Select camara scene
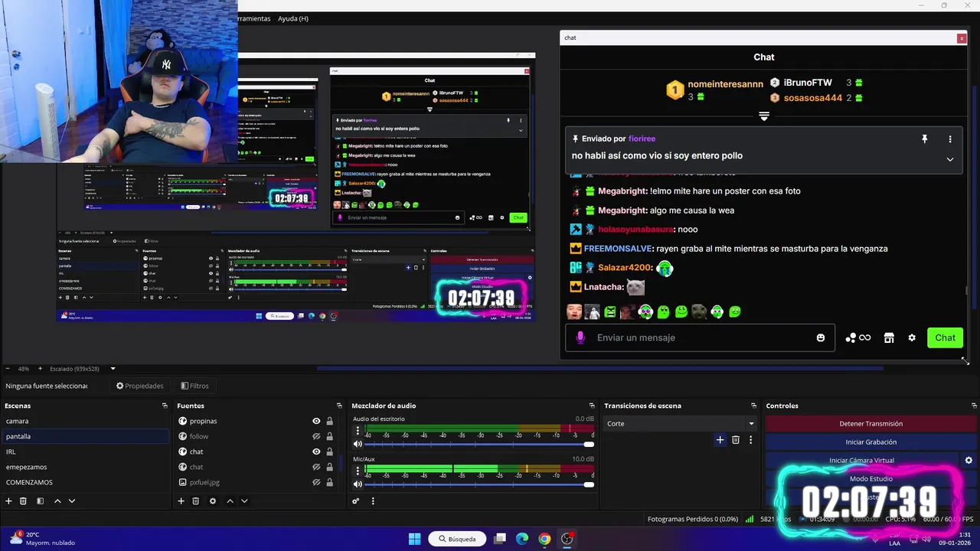This screenshot has width=980, height=551. coord(84,421)
